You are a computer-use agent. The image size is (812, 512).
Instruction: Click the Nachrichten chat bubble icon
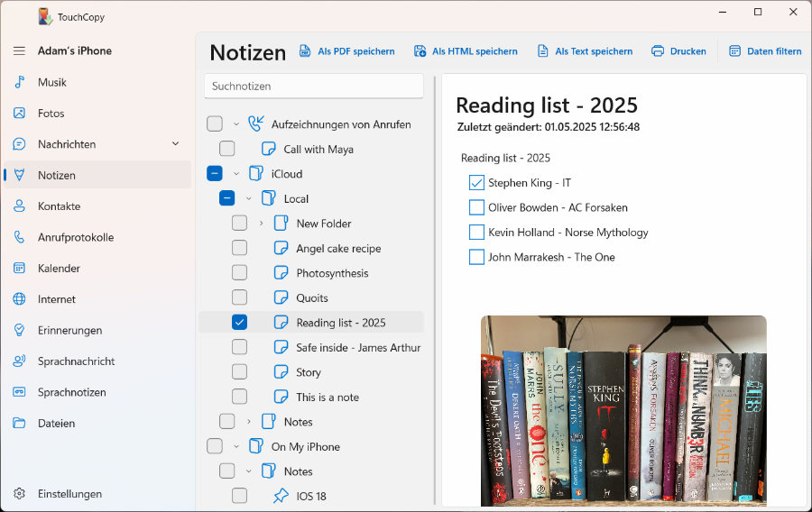(x=19, y=143)
